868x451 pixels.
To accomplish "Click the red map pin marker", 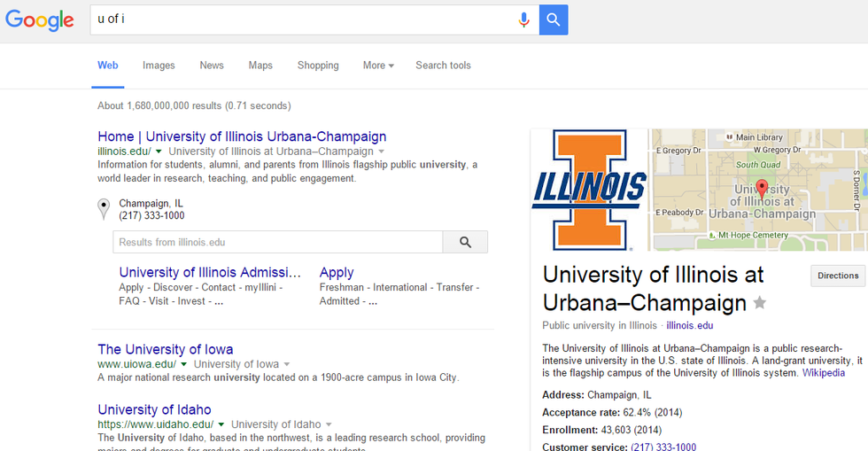I will (761, 188).
